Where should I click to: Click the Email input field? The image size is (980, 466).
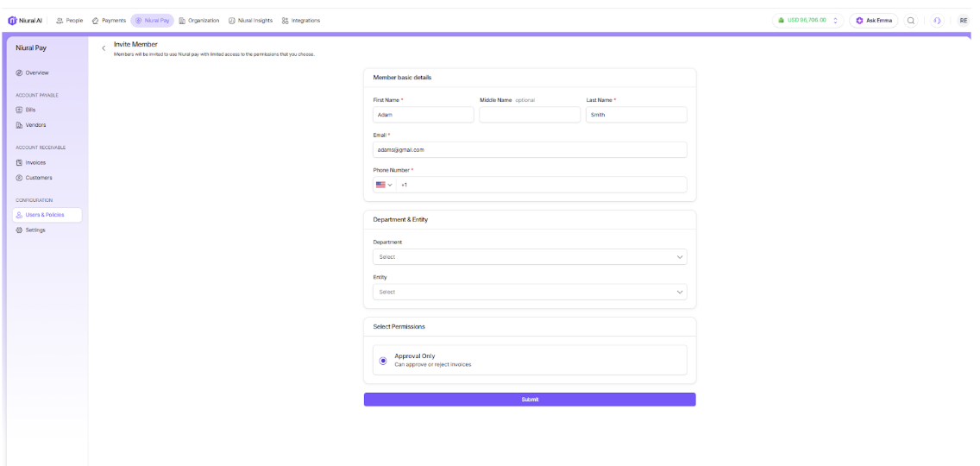[530, 149]
